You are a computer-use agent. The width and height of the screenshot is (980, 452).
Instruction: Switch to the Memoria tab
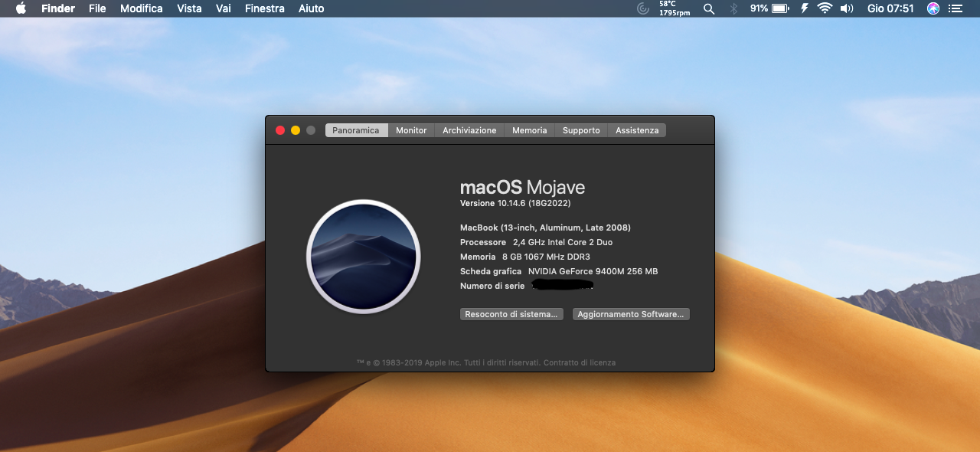(x=530, y=130)
